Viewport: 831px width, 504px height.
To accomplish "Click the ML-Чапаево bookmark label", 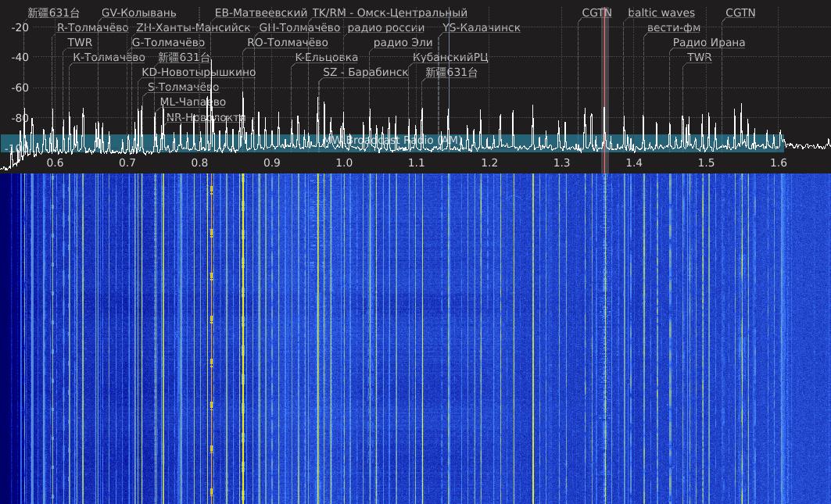I will coord(193,102).
